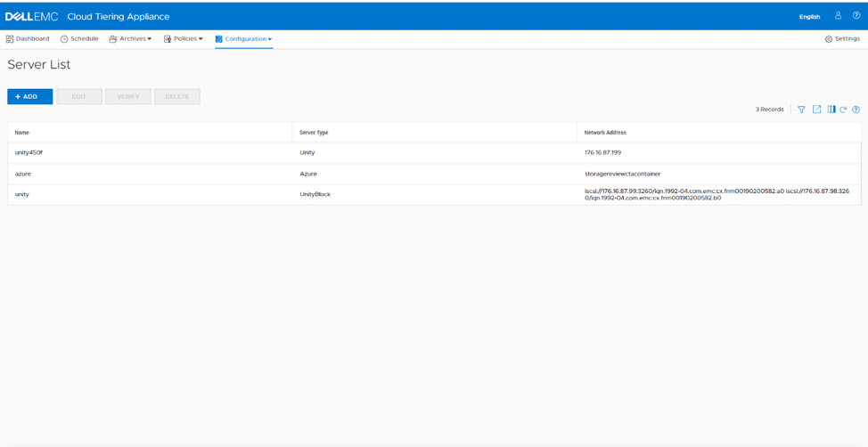Select the unity450f server row
The width and height of the screenshot is (868, 447).
(x=434, y=153)
